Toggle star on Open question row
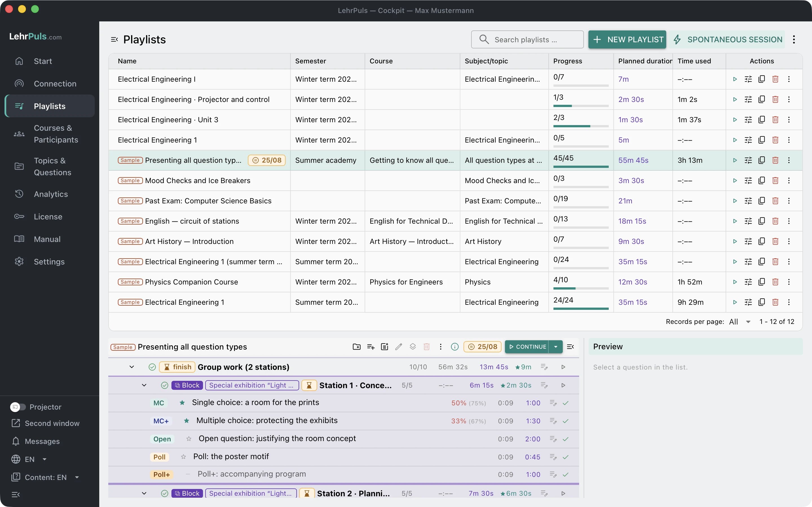Screen dimensions: 812x507 (189, 439)
